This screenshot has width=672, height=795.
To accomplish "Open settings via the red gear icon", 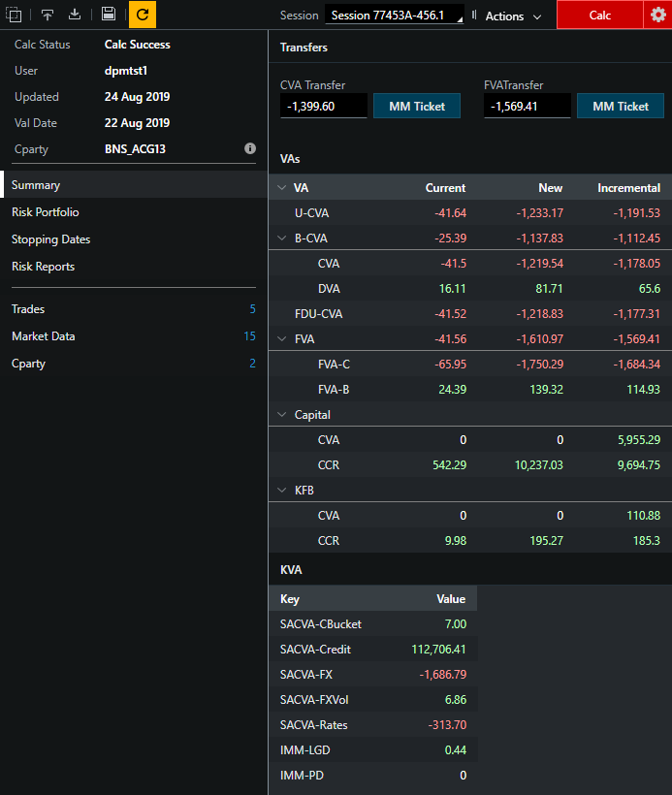I will pos(658,15).
